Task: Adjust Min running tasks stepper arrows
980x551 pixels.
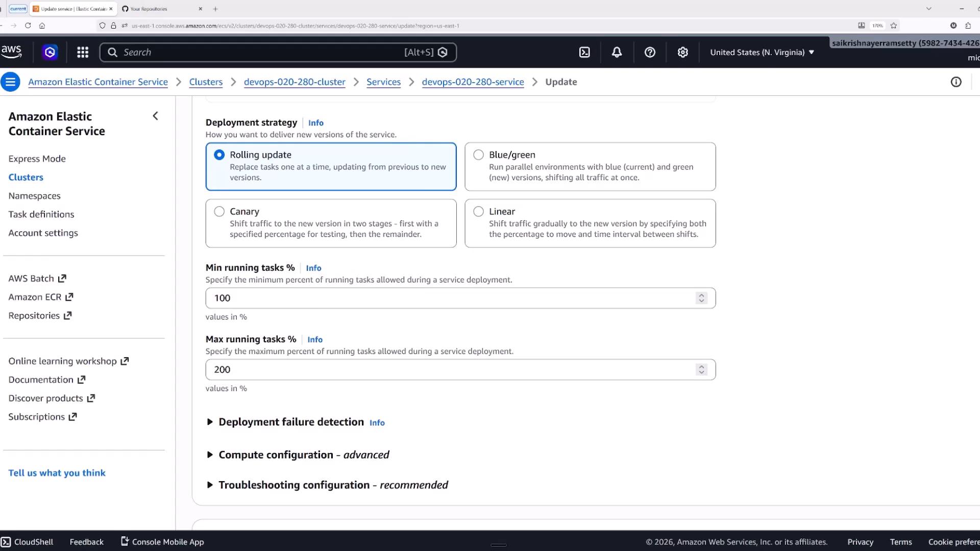Action: point(701,298)
